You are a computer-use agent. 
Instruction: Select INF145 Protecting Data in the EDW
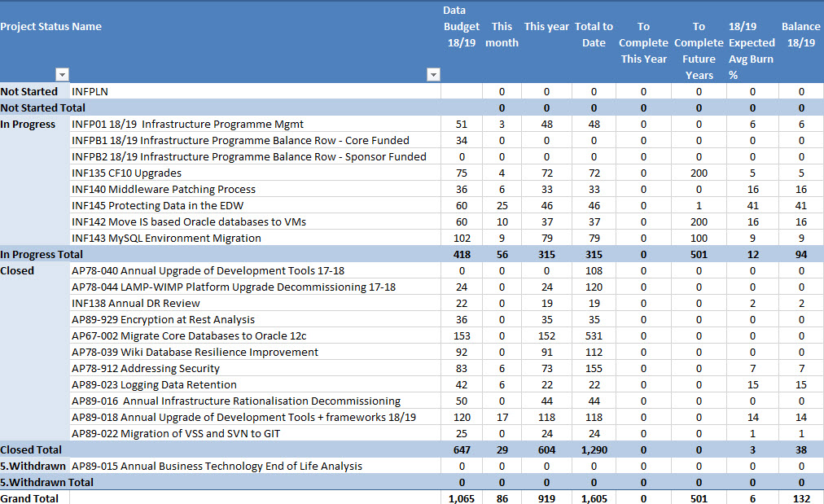coord(158,205)
